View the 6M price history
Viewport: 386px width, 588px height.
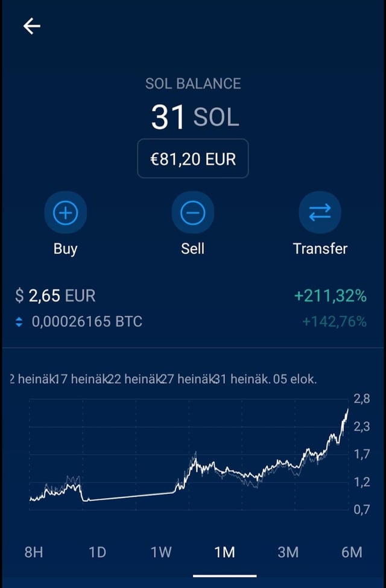coord(352,552)
